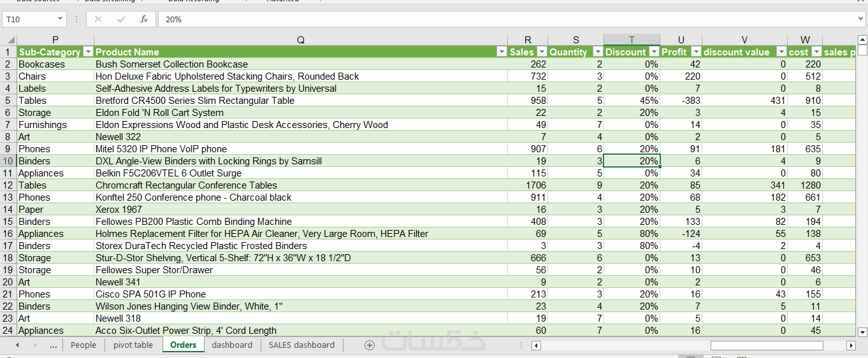This screenshot has height=358, width=868.
Task: Select column T header
Action: click(632, 40)
